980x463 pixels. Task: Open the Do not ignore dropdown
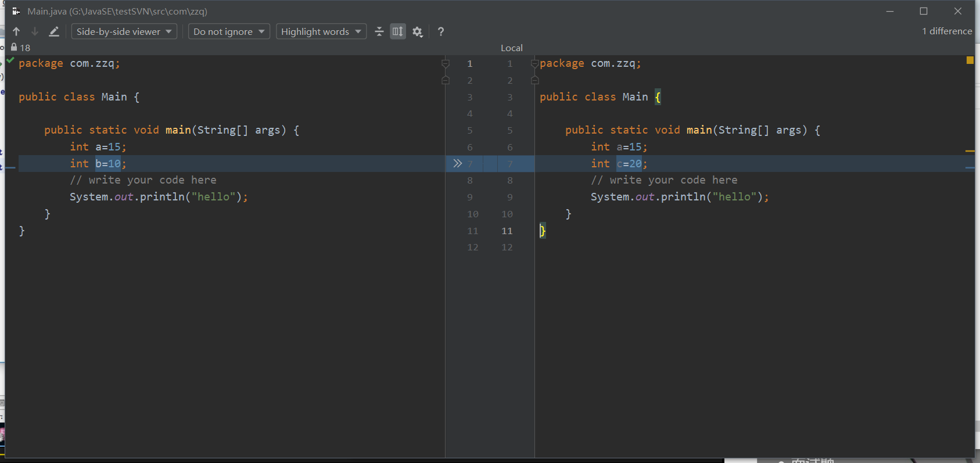(229, 31)
